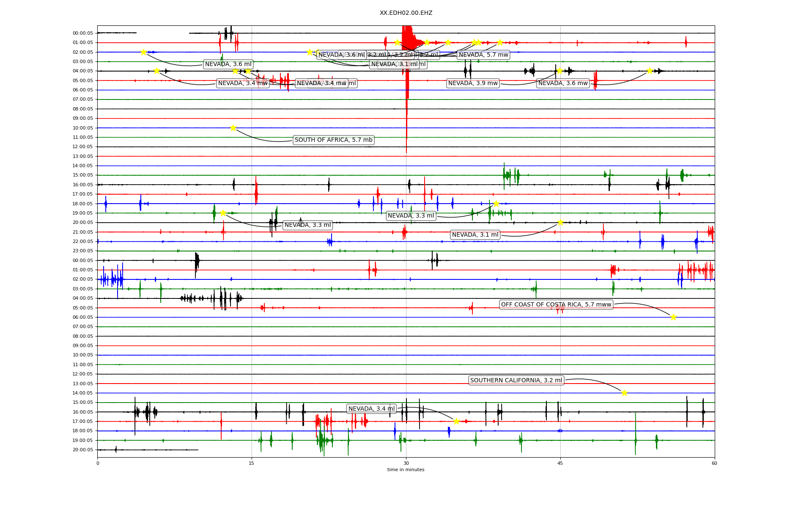Select the SOUTH OF AFRICA, 5.7 mb label
The width and height of the screenshot is (812, 508).
click(333, 140)
